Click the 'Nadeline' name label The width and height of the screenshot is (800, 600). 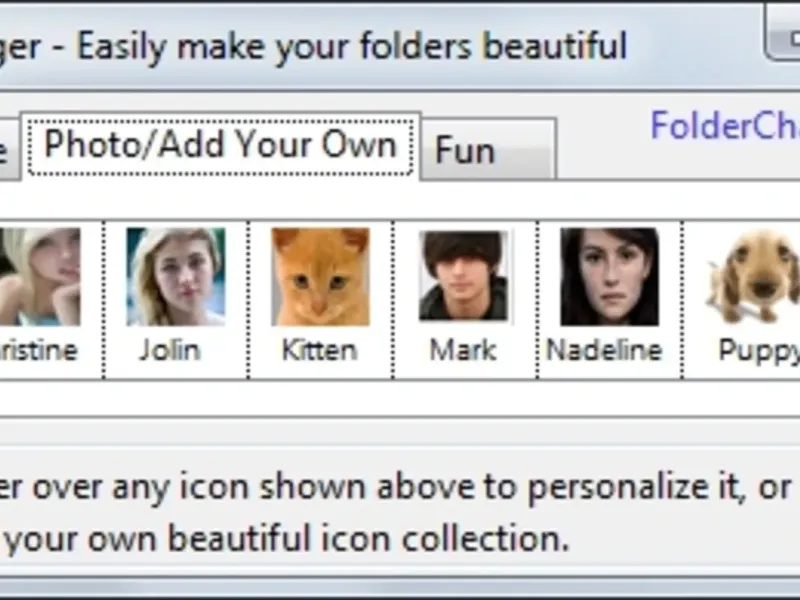pyautogui.click(x=604, y=350)
